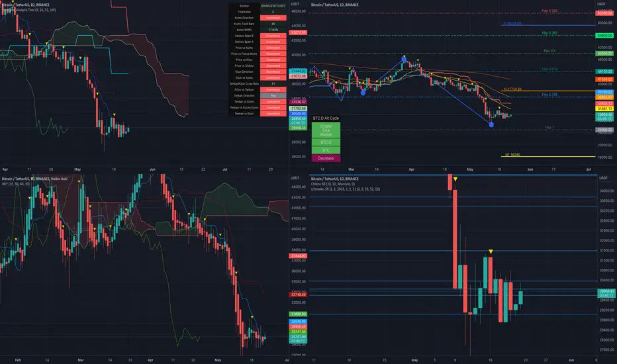Image resolution: width=617 pixels, height=364 pixels.
Task: Click the NT 16245 yellow line label
Action: tap(512, 155)
